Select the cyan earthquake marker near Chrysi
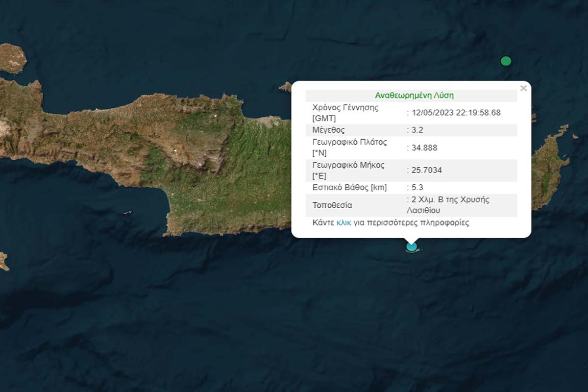This screenshot has height=392, width=588. pos(412,246)
